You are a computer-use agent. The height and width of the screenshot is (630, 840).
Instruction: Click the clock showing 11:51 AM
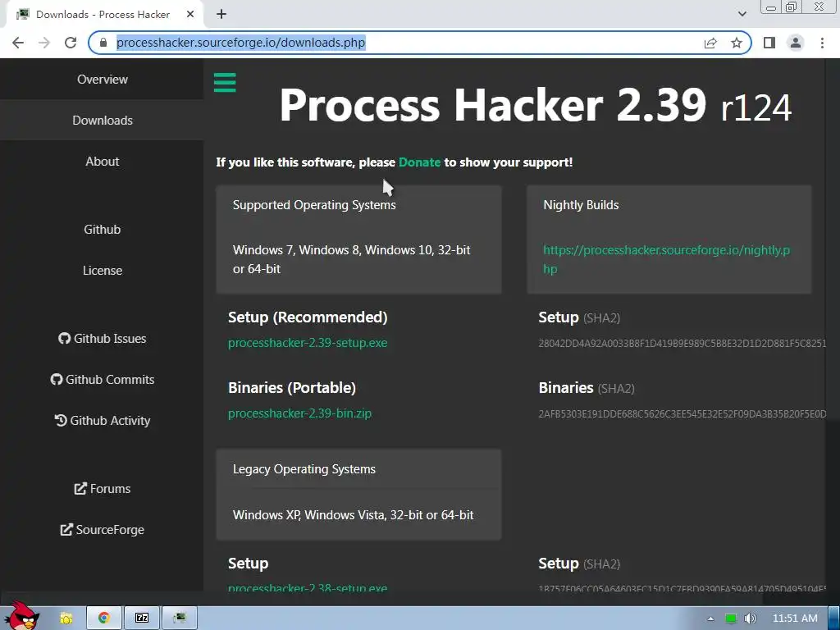point(795,619)
